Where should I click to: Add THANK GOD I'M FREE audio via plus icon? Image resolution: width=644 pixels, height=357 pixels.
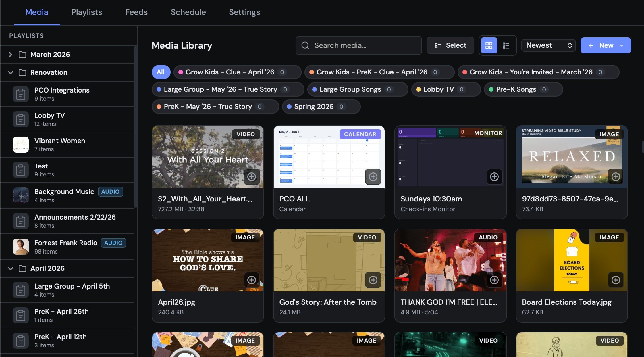494,280
